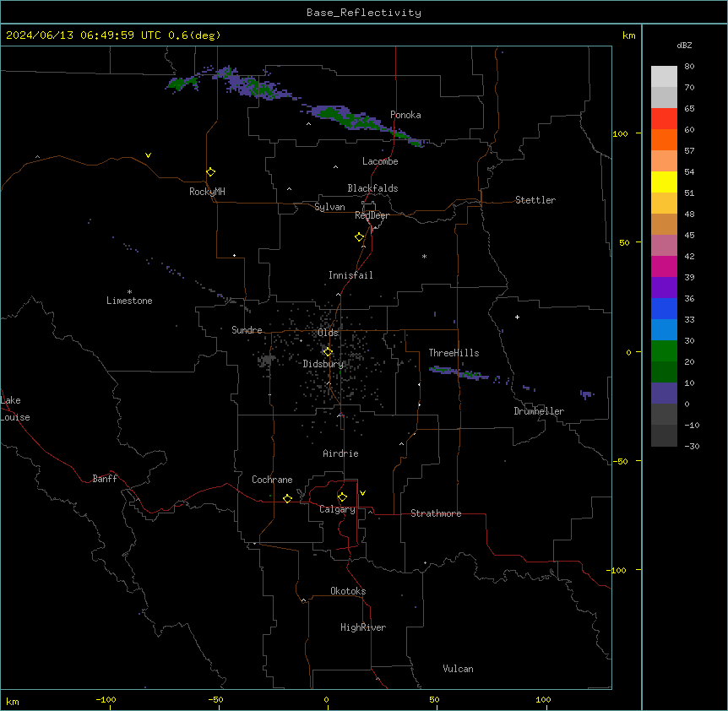Click the light gray 80-70 dBZ swatch

[x=664, y=77]
